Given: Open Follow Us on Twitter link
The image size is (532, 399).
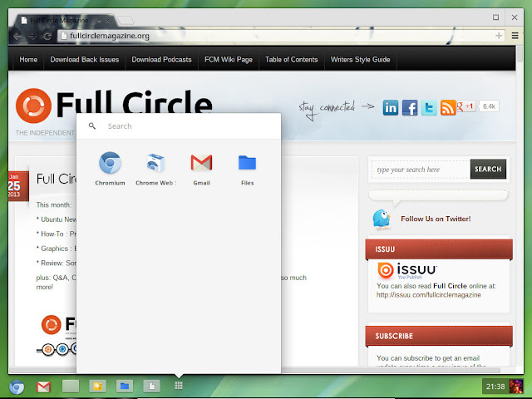Looking at the screenshot, I should tap(436, 219).
